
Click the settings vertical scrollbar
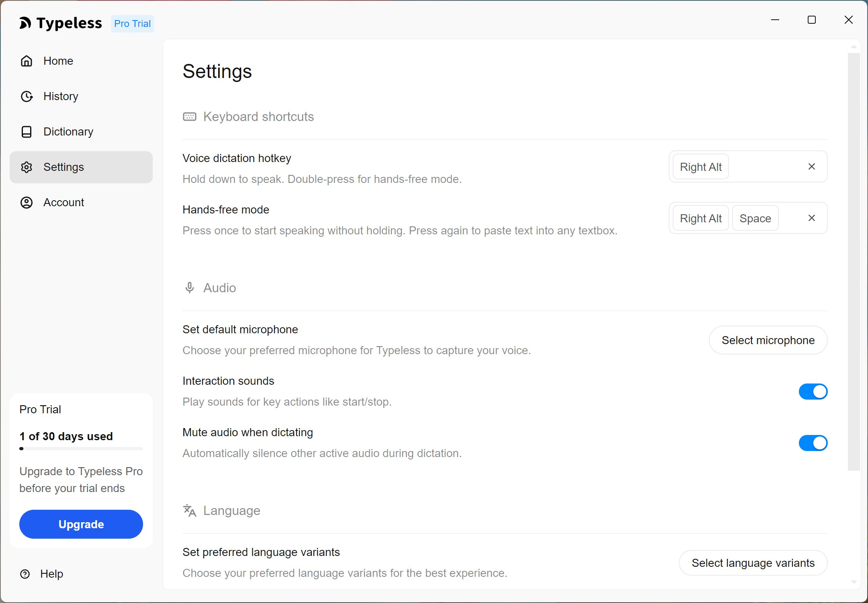click(854, 261)
